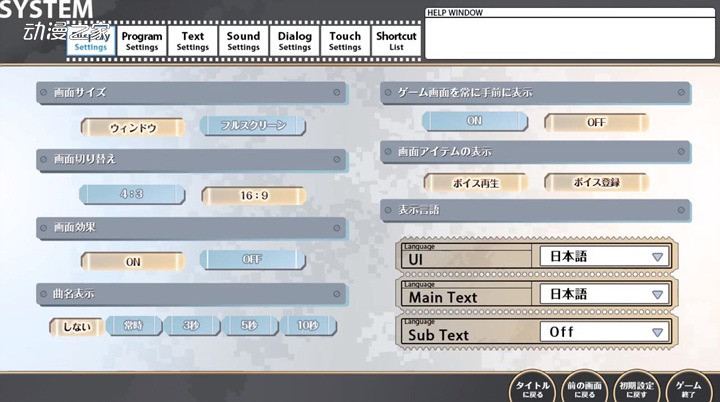Show the Shortcut List tab

point(396,41)
